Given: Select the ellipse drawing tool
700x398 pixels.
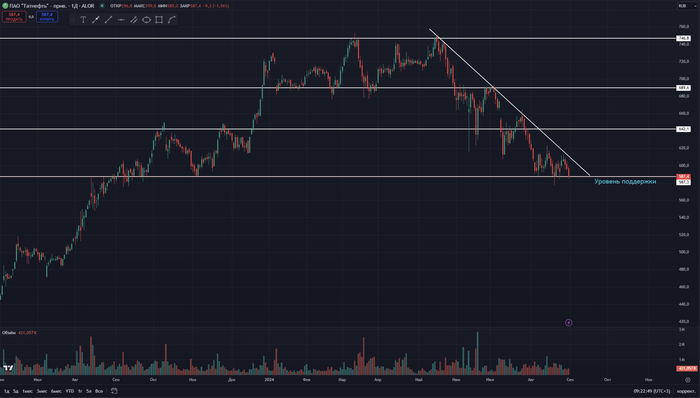Looking at the screenshot, I should (x=146, y=20).
